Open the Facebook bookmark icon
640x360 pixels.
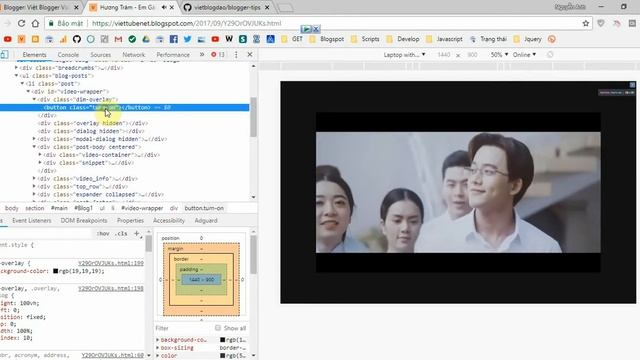[x=173, y=39]
